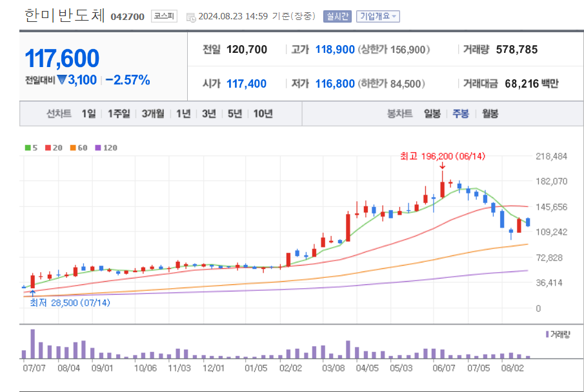This screenshot has width=584, height=392.
Task: Select the 5년 line chart tab
Action: pyautogui.click(x=235, y=113)
